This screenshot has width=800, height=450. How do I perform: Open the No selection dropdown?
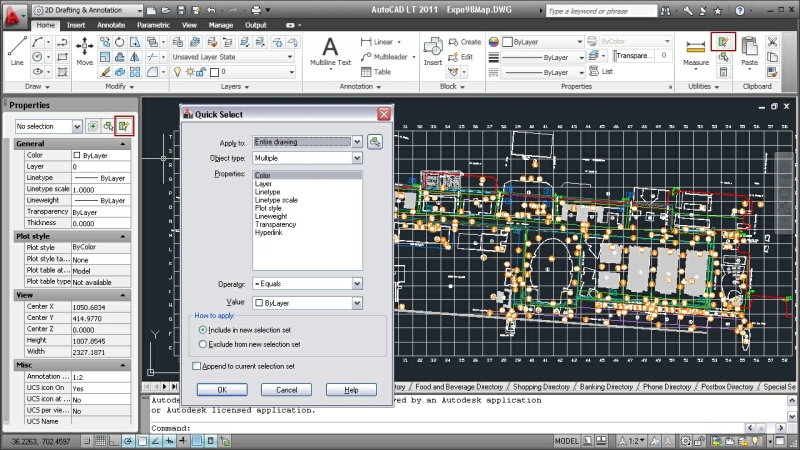(77, 126)
